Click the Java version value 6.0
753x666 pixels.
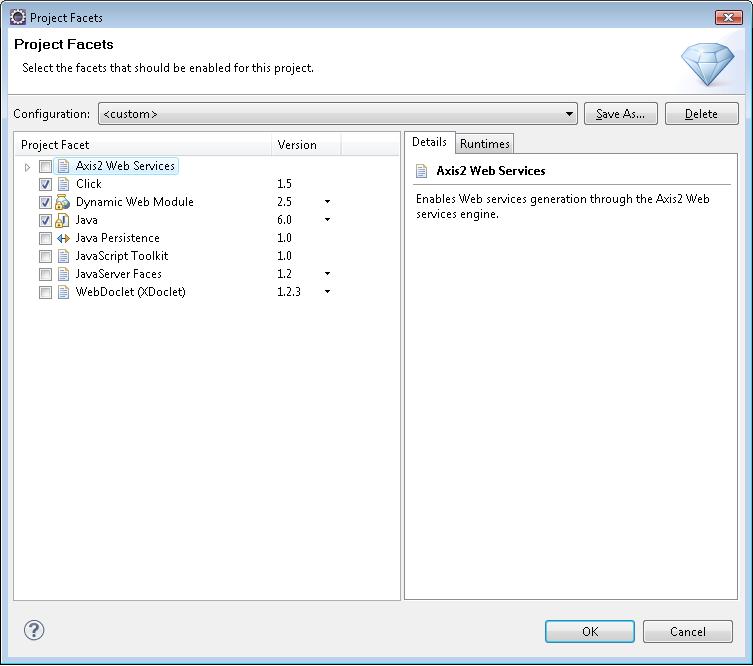pyautogui.click(x=284, y=220)
